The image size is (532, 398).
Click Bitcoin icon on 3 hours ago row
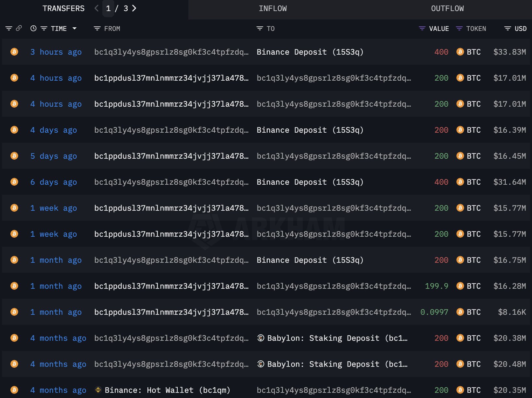[14, 52]
